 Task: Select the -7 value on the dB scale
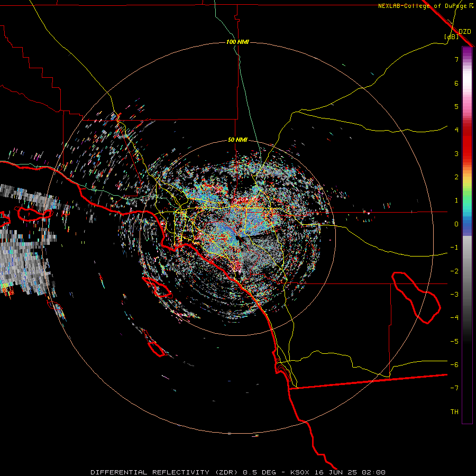pyautogui.click(x=454, y=388)
